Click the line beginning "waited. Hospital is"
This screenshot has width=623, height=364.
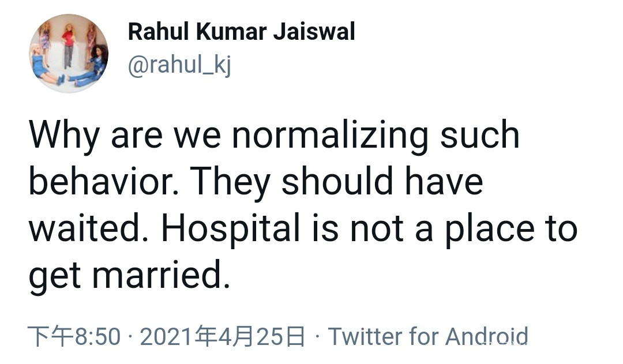(303, 228)
